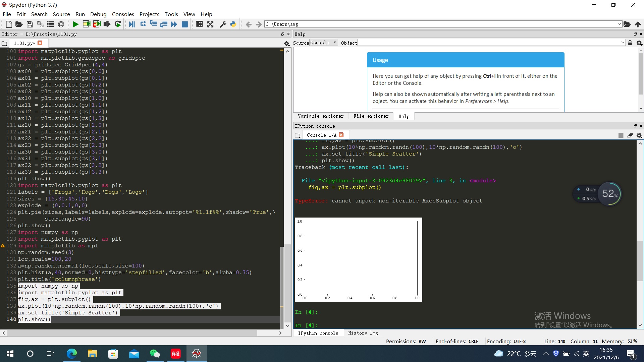Open the Windows Start menu
This screenshot has width=644, height=362.
tap(10, 354)
